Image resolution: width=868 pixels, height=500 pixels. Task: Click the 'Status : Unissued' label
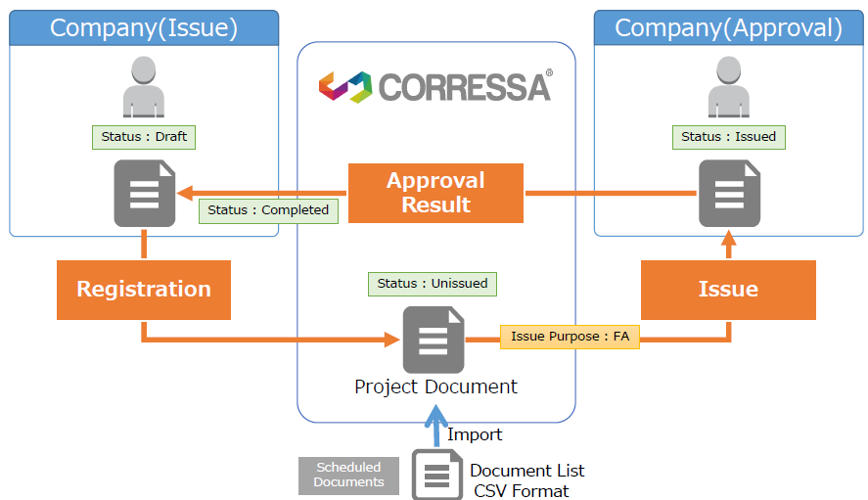click(x=433, y=284)
